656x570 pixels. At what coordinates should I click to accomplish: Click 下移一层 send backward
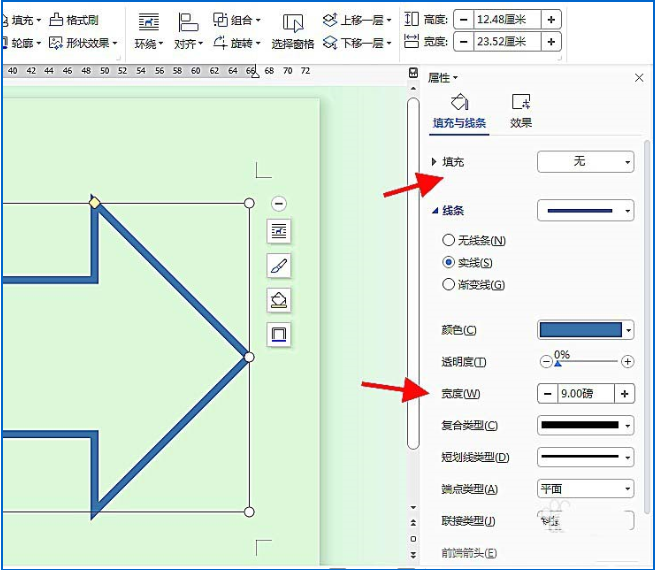357,43
